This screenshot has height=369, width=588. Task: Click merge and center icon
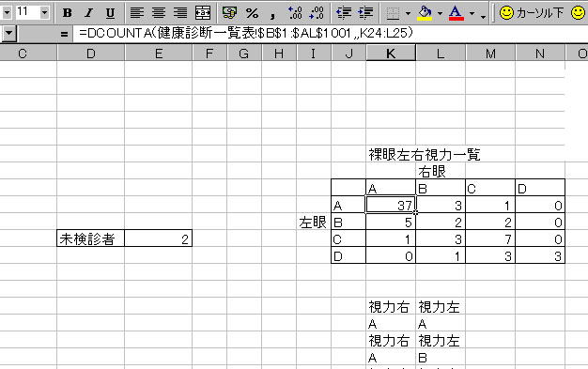203,13
